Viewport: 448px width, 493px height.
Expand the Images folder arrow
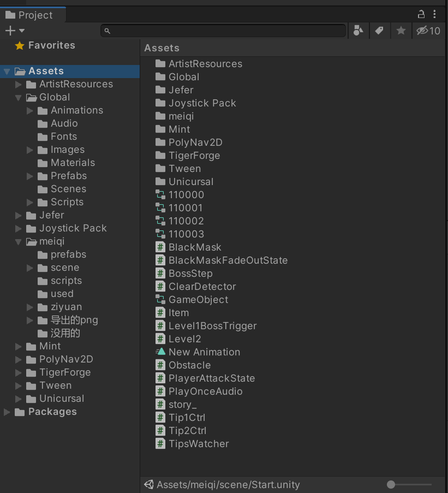[x=30, y=150]
